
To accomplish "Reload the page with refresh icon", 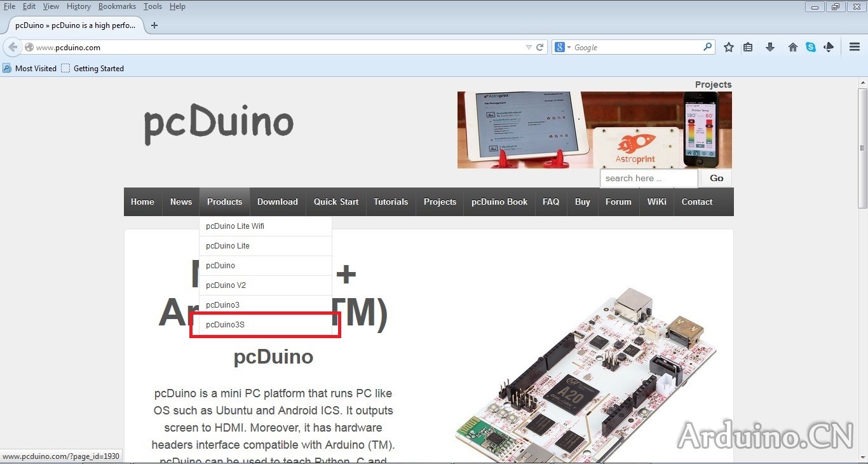I will 540,47.
